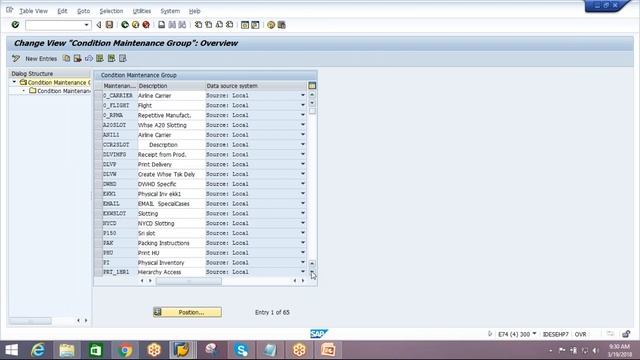Click the table horizontal scrollbar thumb

pos(189,281)
